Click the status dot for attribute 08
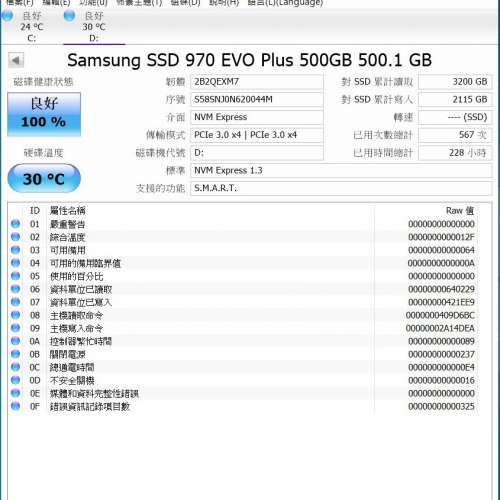The width and height of the screenshot is (500, 500). pyautogui.click(x=15, y=315)
